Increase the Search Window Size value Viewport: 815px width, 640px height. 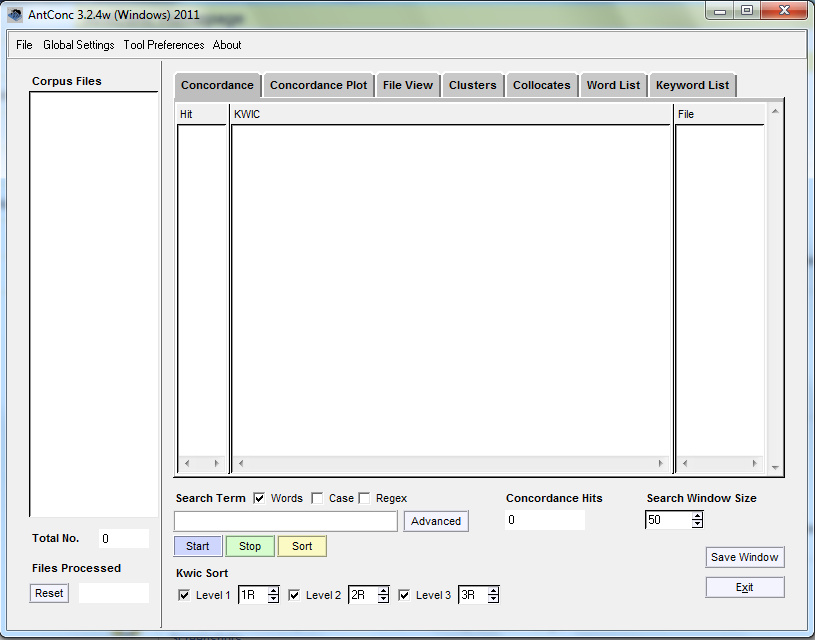697,516
